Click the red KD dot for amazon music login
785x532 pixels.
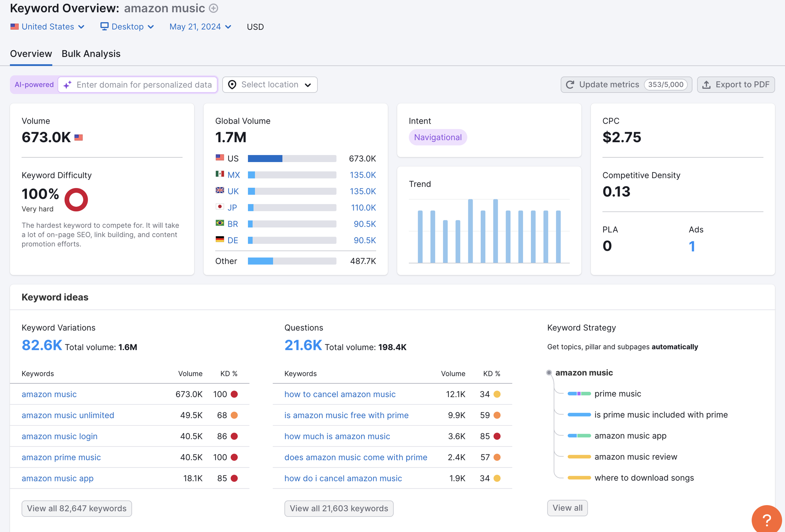(234, 436)
